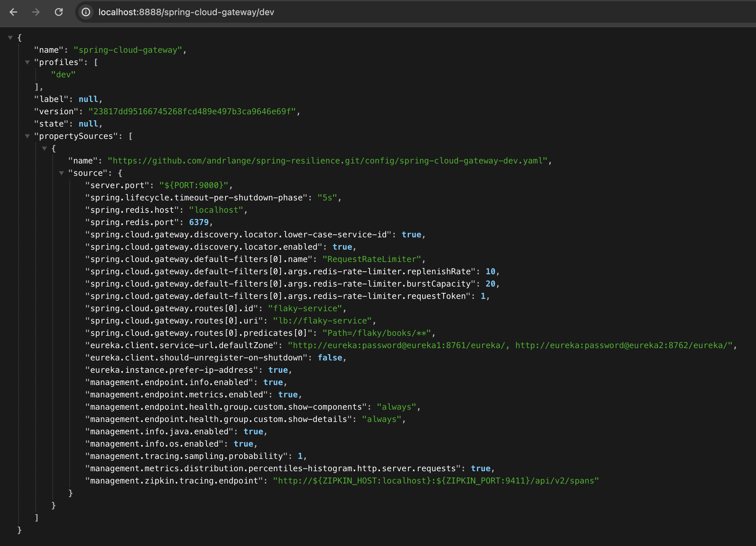Open site information icon in address bar
This screenshot has height=546, width=756.
(x=86, y=12)
